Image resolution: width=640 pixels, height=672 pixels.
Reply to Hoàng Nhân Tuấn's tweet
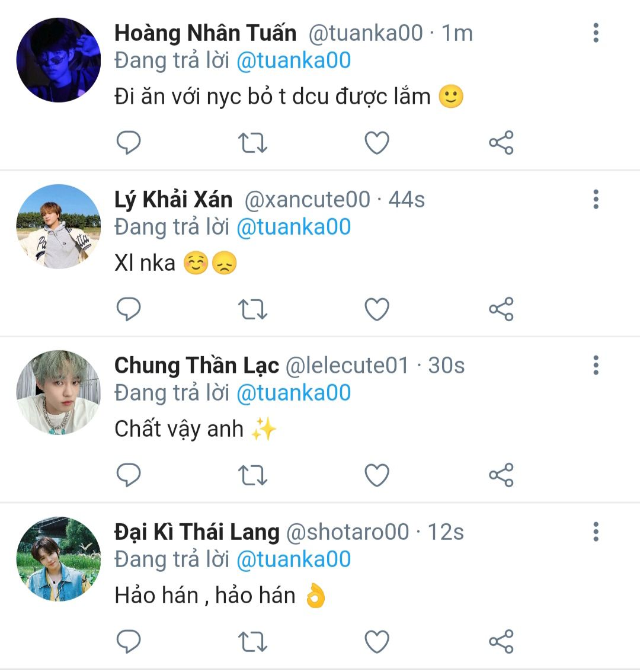[x=129, y=142]
